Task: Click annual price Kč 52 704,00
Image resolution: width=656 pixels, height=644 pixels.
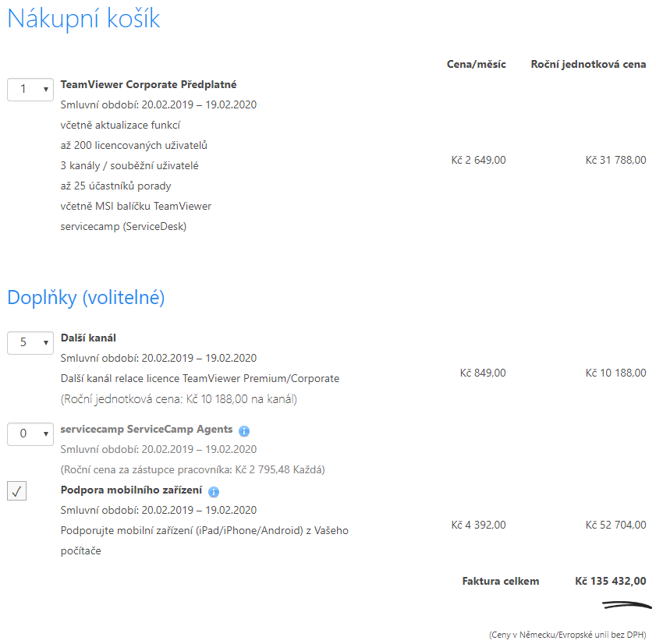Action: (x=615, y=525)
